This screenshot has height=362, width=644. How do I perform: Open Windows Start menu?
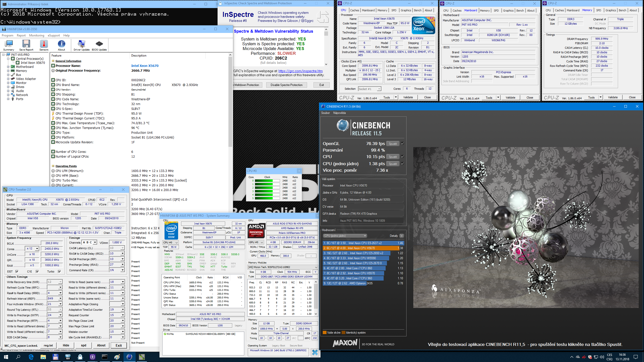(6, 357)
